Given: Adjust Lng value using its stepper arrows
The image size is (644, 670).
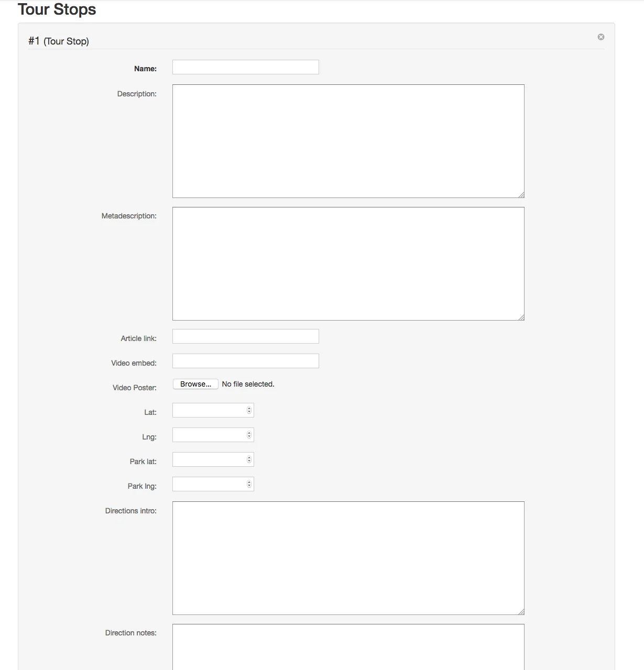Looking at the screenshot, I should (249, 435).
